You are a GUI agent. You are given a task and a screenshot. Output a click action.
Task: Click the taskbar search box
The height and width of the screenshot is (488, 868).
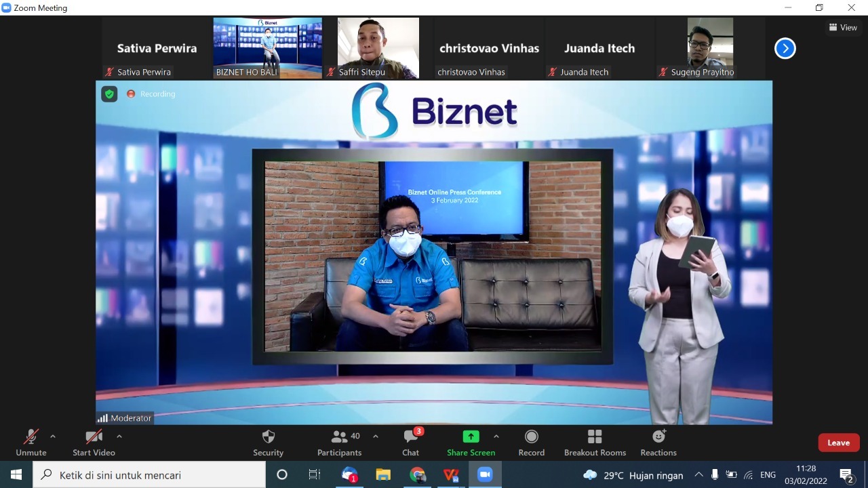click(x=149, y=475)
